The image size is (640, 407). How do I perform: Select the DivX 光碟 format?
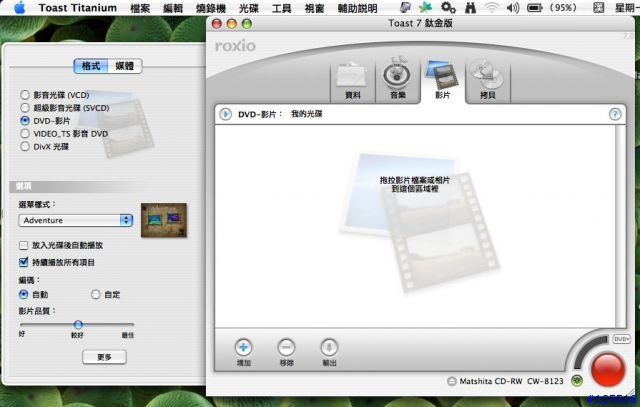(x=25, y=146)
